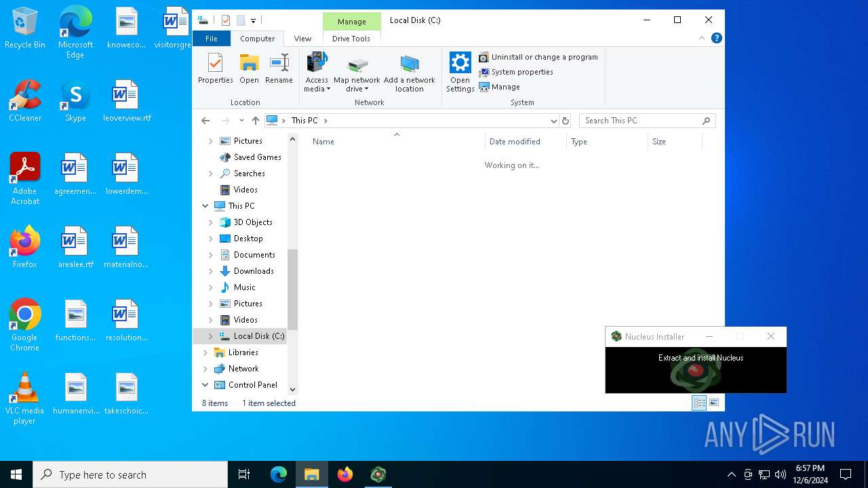This screenshot has height=488, width=868.
Task: Expand the Documents tree node
Action: click(211, 255)
